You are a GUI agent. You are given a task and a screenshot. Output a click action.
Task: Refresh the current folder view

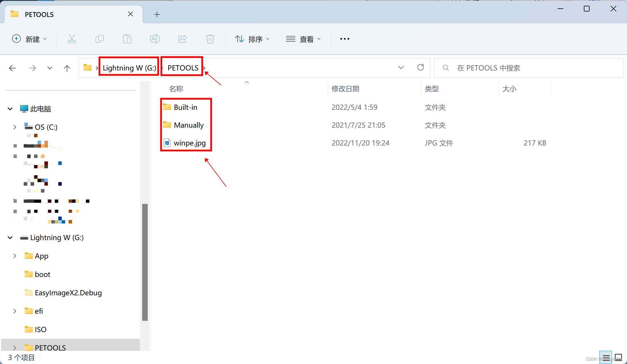coord(420,67)
